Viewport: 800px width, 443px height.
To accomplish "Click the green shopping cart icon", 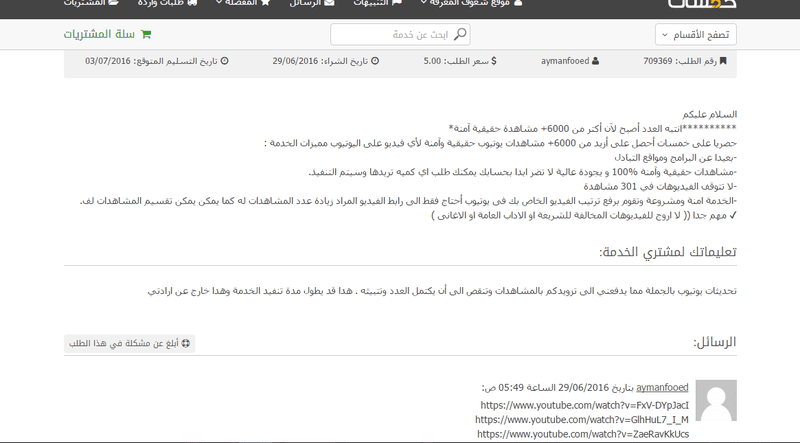I will click(146, 34).
